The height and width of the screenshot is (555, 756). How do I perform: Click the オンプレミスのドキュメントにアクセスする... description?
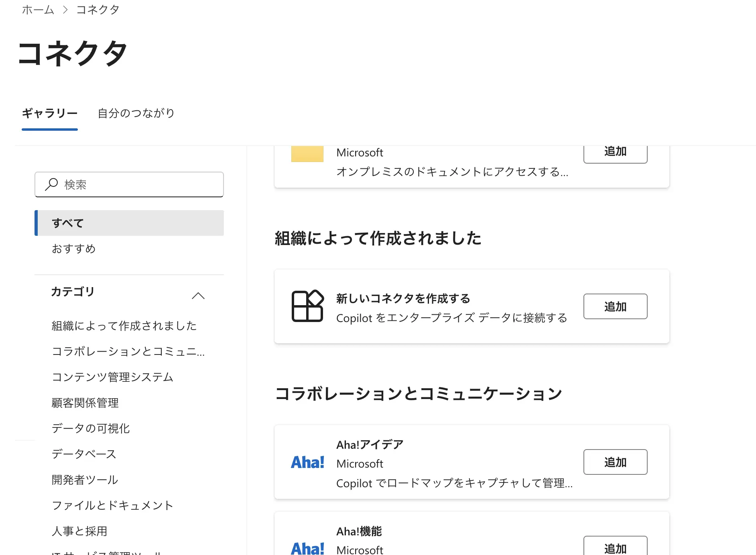(452, 172)
